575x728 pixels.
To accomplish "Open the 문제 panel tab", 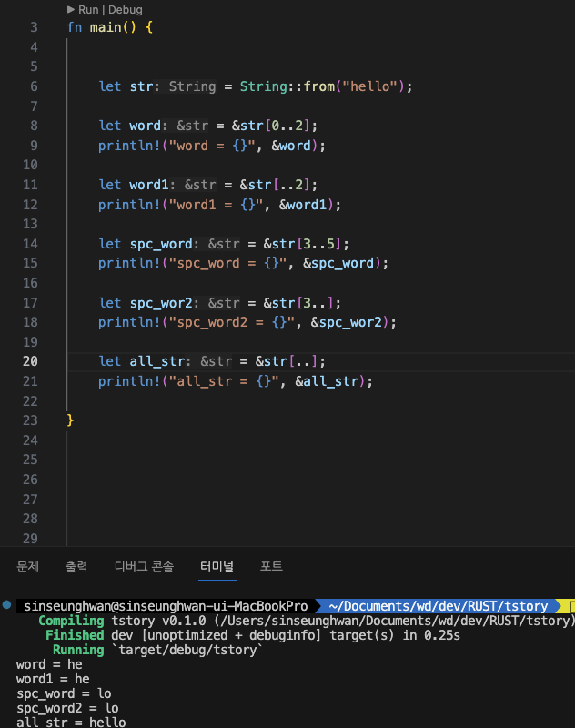I will (x=28, y=566).
